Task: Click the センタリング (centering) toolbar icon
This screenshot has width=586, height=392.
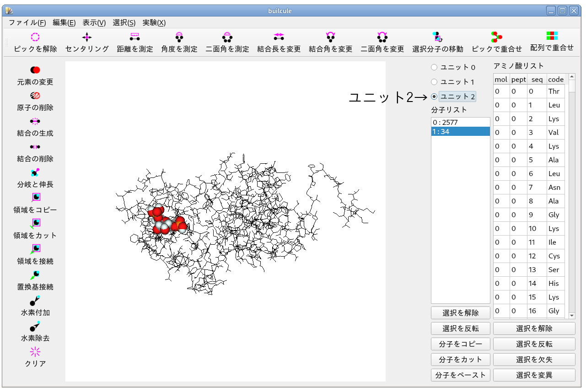Action: 86,38
